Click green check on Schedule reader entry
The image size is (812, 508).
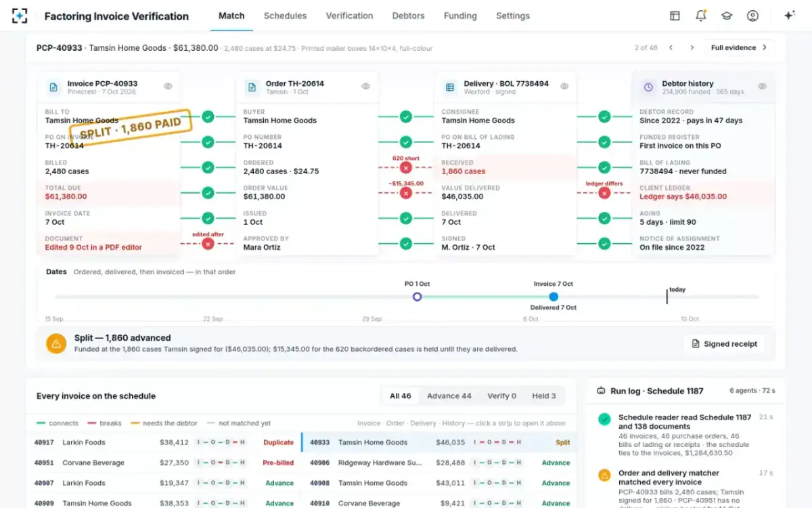point(604,419)
